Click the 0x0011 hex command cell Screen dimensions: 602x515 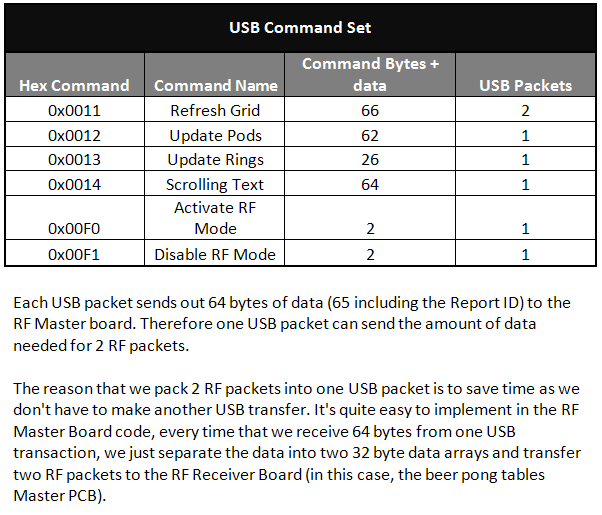click(75, 110)
